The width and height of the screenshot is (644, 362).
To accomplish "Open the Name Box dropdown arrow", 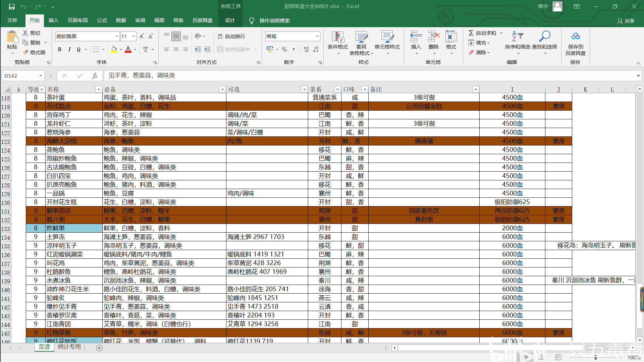I will point(41,76).
